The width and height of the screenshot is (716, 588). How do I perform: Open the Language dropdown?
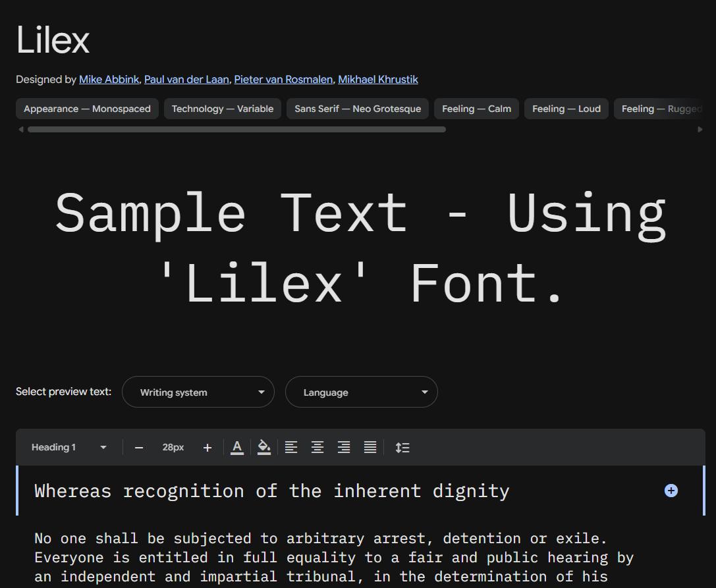click(361, 392)
